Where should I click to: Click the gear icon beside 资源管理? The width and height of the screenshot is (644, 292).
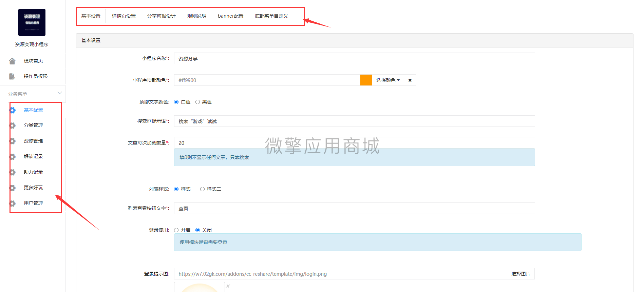click(x=13, y=141)
